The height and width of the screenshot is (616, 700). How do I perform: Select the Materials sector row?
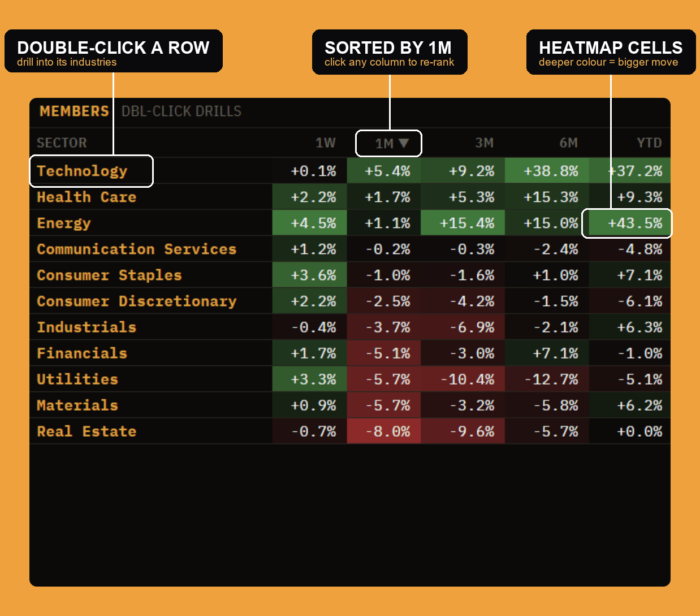pos(350,405)
